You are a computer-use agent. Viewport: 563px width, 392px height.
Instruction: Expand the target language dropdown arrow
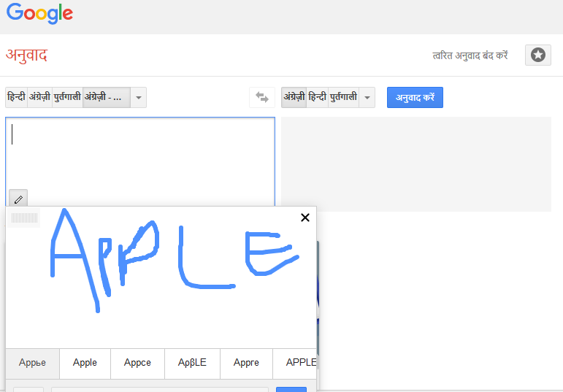(367, 97)
